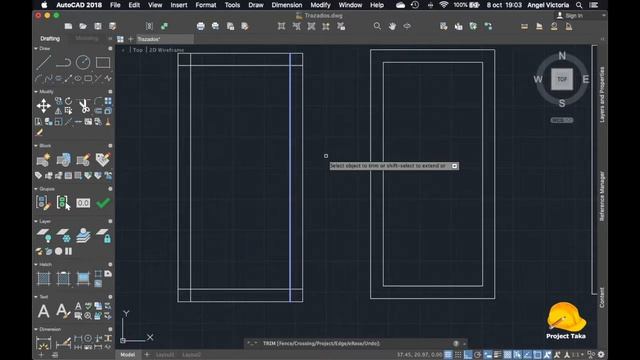Screen dimensions: 640x360
Task: Click the command line help icon
Action: click(456, 343)
